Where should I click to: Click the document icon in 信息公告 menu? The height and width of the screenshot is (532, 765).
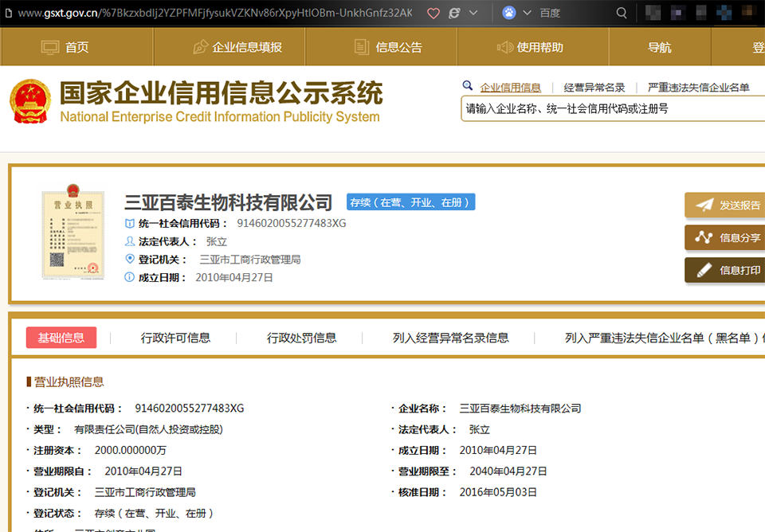[362, 47]
